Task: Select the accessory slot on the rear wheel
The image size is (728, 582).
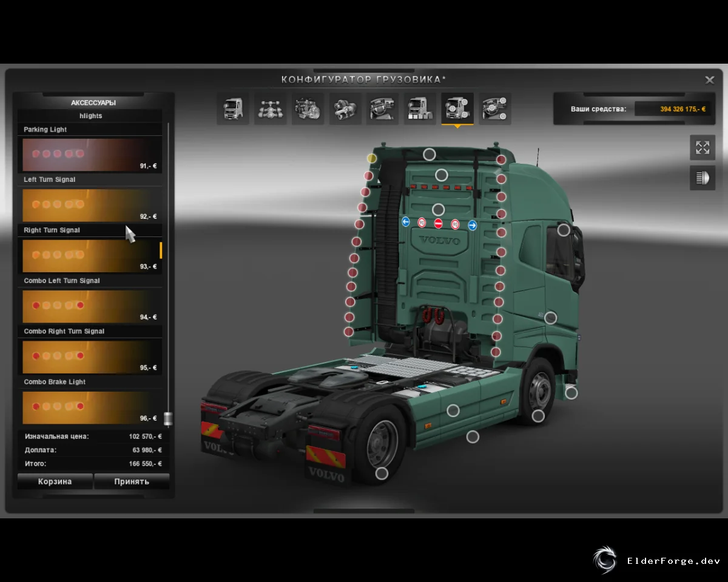Action: pyautogui.click(x=382, y=473)
